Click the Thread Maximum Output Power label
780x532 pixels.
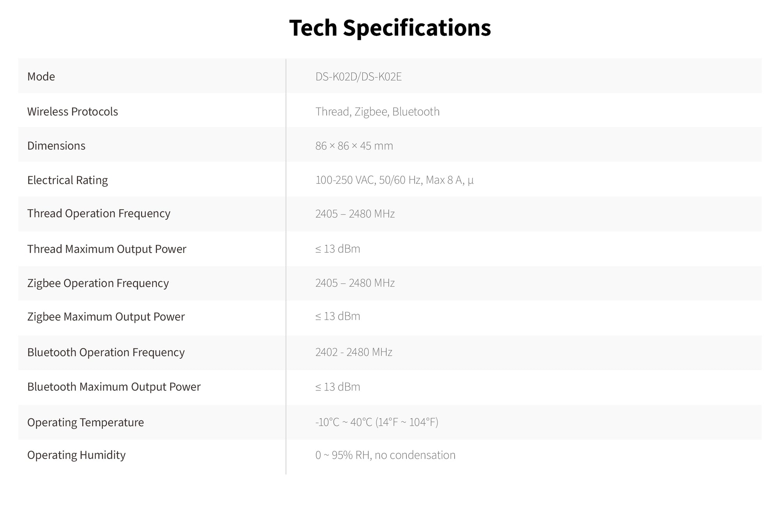[x=106, y=249]
